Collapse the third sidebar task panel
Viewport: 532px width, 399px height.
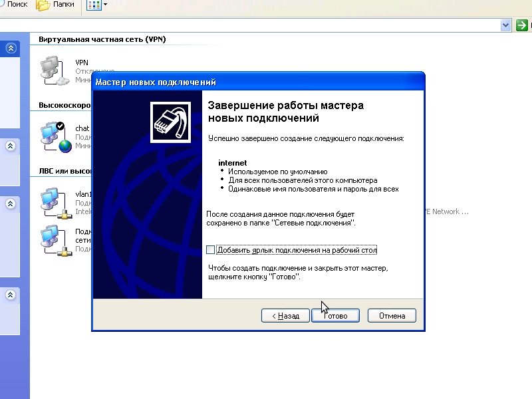(11, 203)
